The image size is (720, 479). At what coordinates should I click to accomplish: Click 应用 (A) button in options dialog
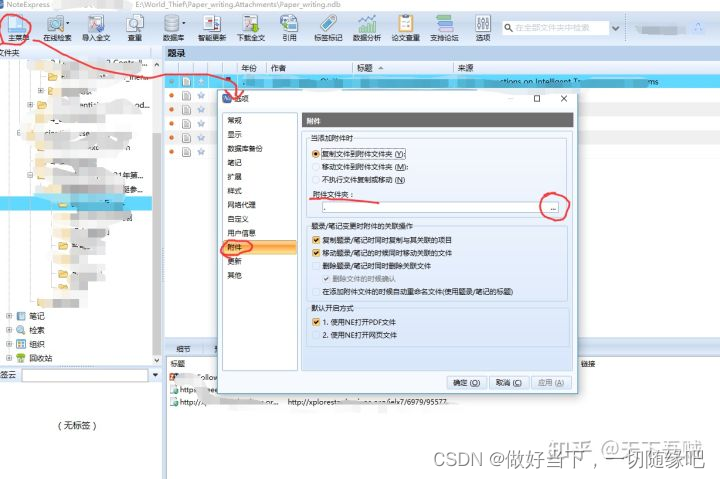click(x=551, y=383)
